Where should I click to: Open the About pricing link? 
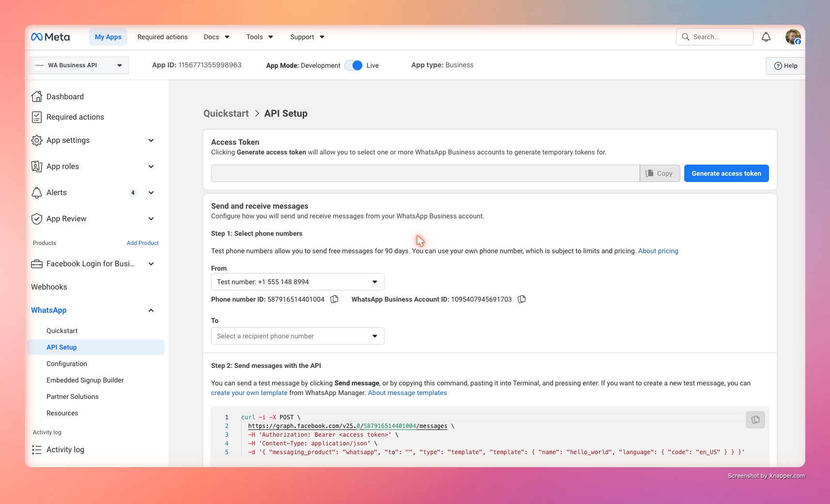click(658, 251)
